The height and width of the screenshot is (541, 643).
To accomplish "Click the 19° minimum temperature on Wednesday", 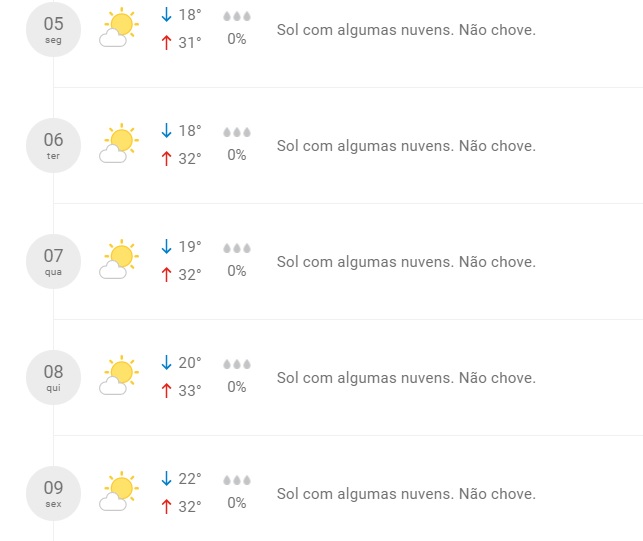I will click(x=190, y=247).
